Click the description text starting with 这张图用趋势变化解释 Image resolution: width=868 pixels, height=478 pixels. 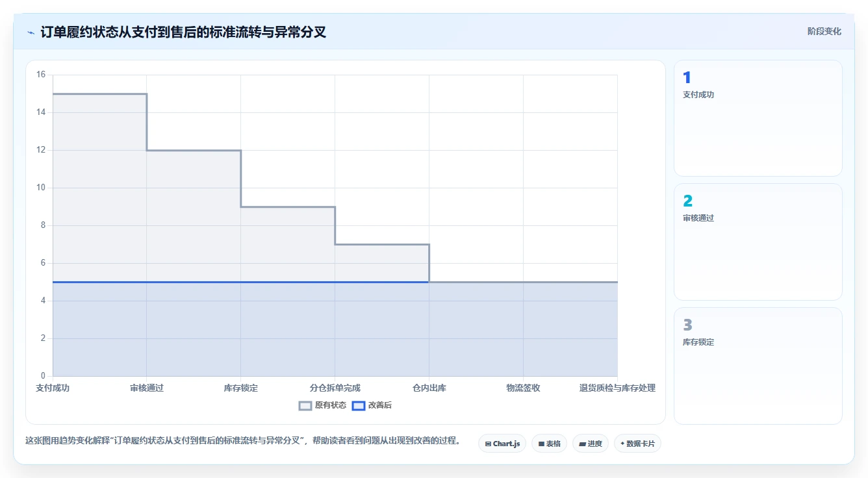coord(243,440)
